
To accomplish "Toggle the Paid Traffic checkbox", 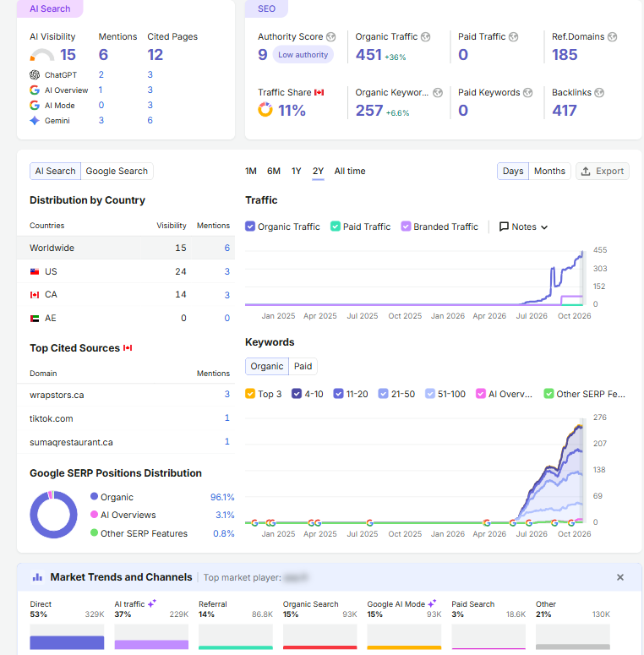I will coord(335,227).
